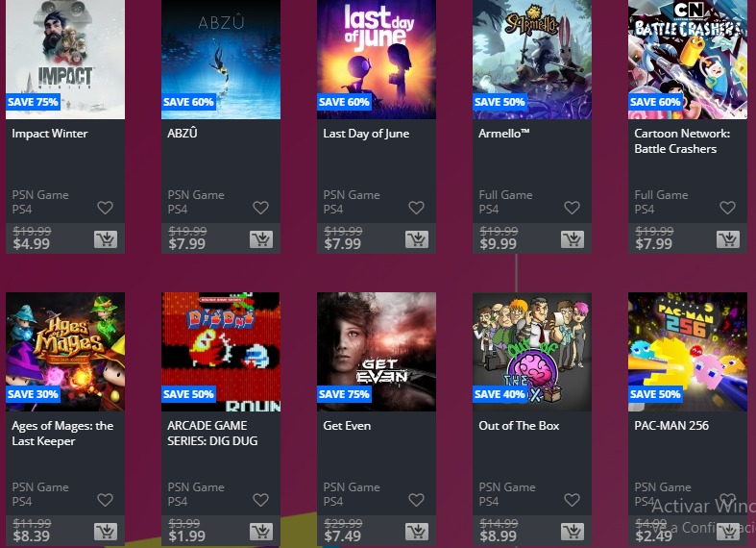
Task: Toggle wishlist heart for Impact Winter
Action: [105, 208]
